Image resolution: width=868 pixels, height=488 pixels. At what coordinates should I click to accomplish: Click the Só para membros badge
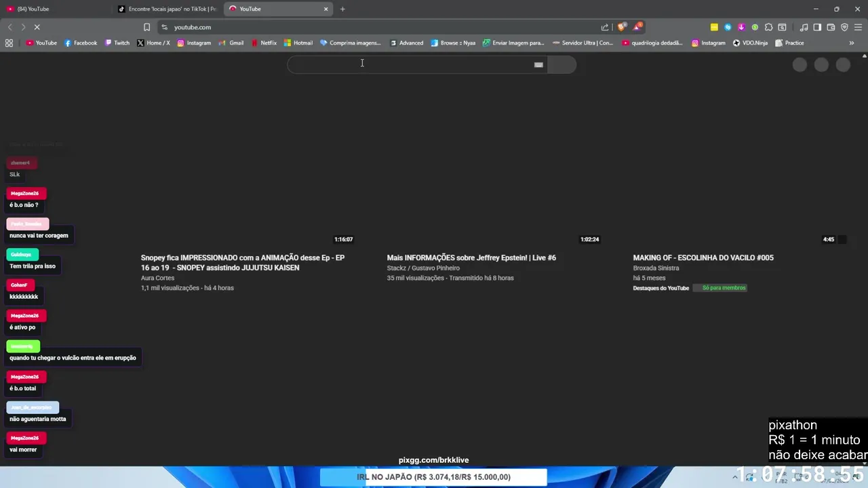(719, 288)
